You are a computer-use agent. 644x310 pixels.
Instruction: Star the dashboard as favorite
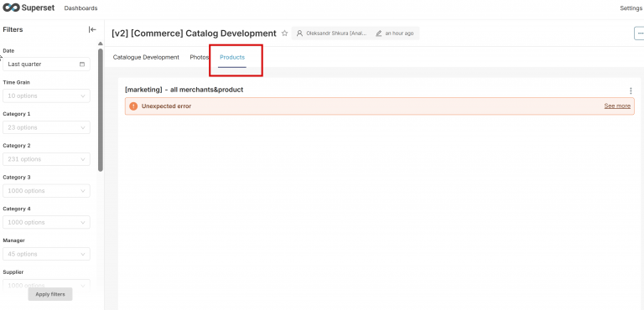coord(284,34)
